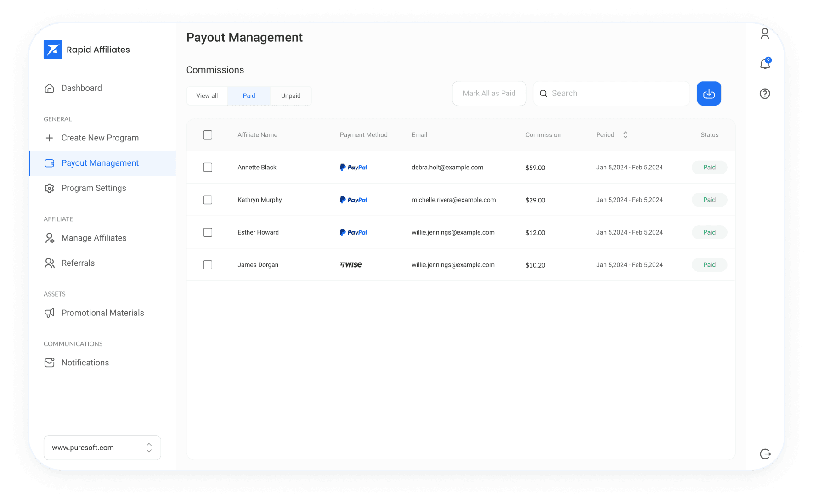
Task: Click the Status column header
Action: 710,135
